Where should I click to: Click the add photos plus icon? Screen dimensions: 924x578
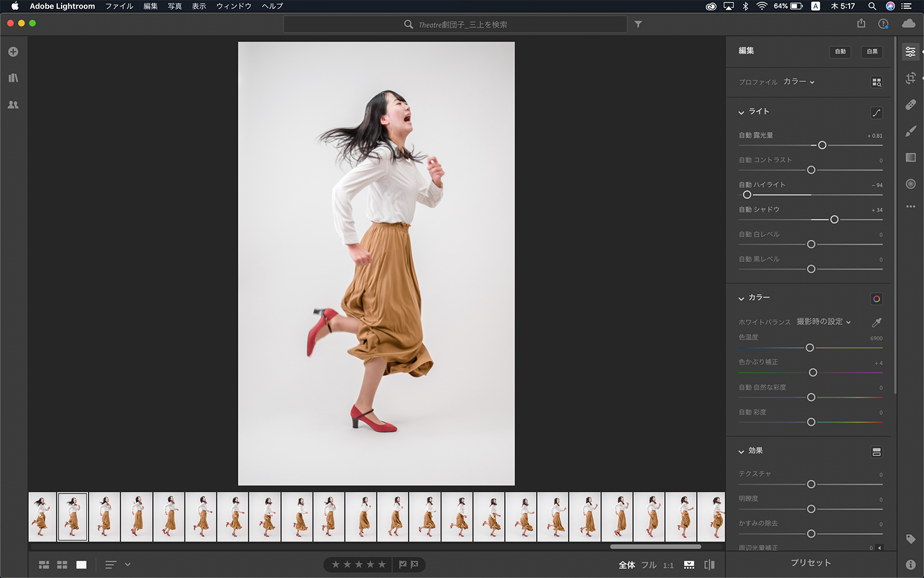tap(13, 52)
